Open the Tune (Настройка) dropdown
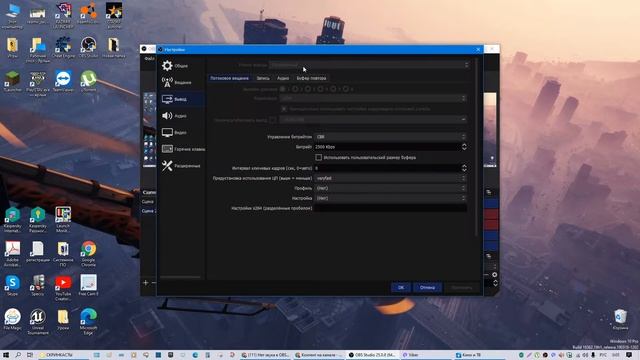This screenshot has height=360, width=640. 390,198
